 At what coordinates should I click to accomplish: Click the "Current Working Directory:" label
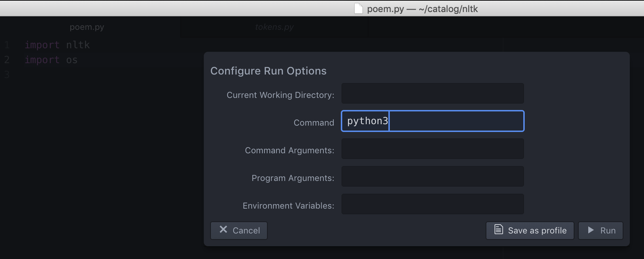click(280, 95)
